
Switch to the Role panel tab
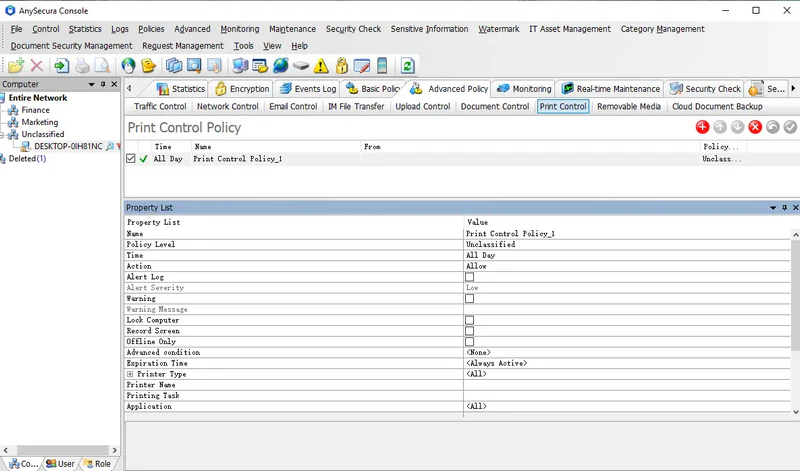tap(96, 463)
